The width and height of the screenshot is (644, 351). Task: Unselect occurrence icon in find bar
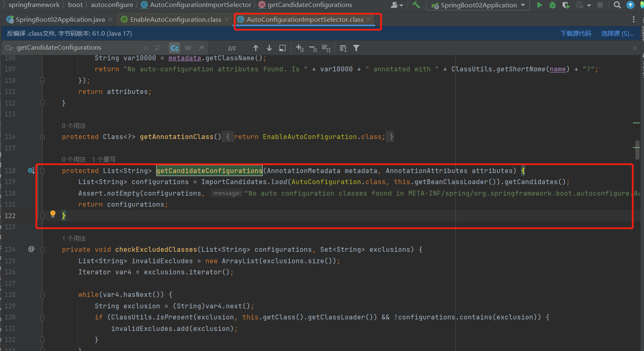tap(313, 48)
